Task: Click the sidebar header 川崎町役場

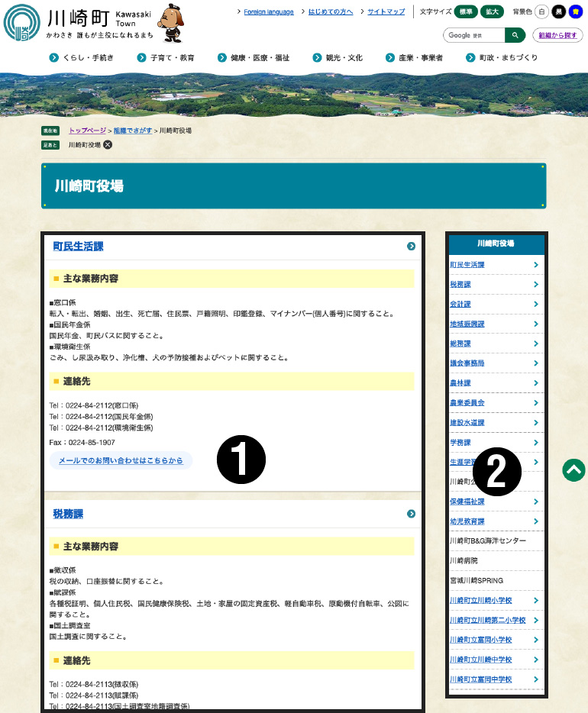Action: tap(496, 244)
